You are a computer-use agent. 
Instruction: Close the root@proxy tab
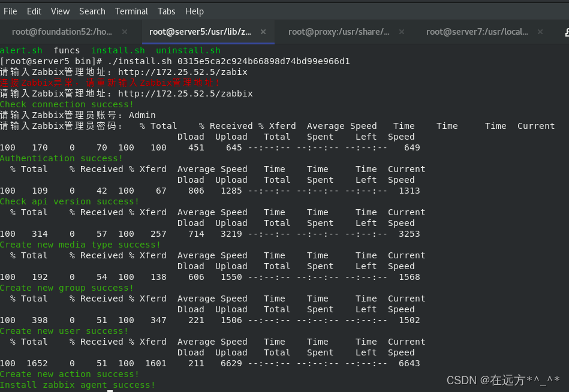pyautogui.click(x=402, y=32)
